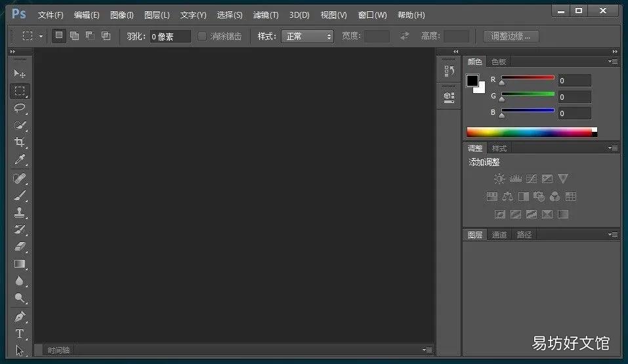628x364 pixels.
Task: Choose Intersect with Selection mode
Action: pyautogui.click(x=106, y=36)
